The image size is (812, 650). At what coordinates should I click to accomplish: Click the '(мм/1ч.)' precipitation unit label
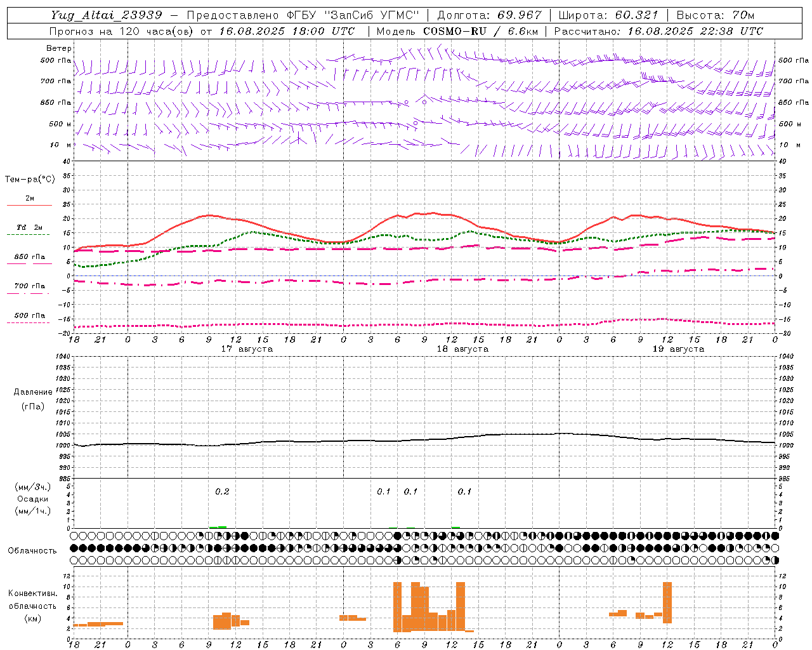click(33, 511)
